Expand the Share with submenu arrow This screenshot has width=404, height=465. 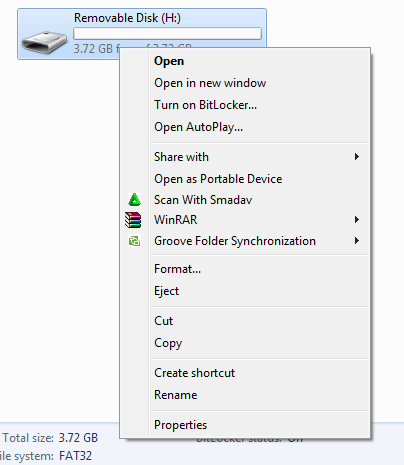pyautogui.click(x=357, y=157)
